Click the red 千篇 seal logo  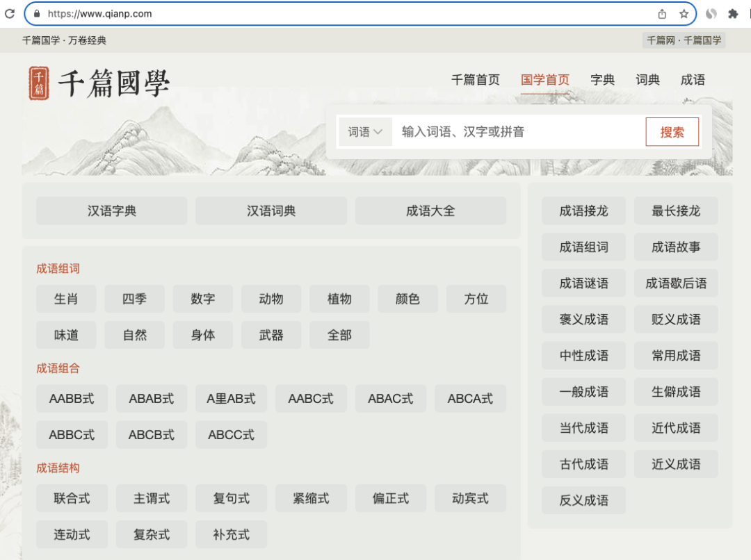pos(39,83)
